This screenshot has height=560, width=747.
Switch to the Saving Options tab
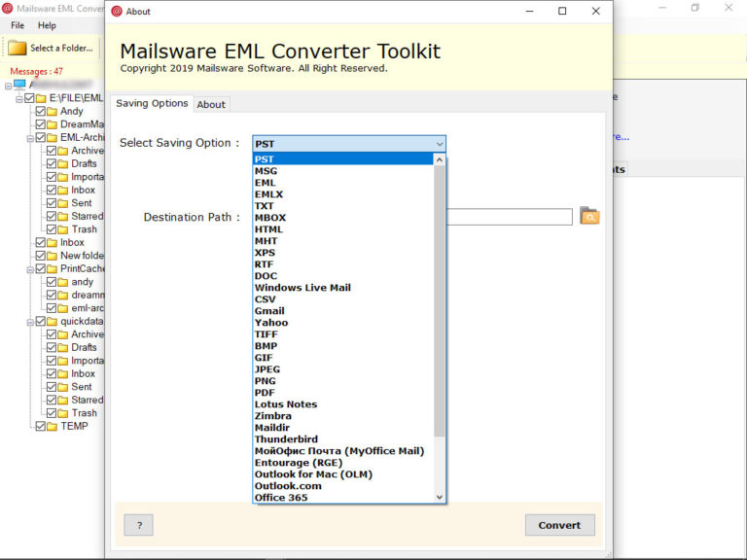152,103
